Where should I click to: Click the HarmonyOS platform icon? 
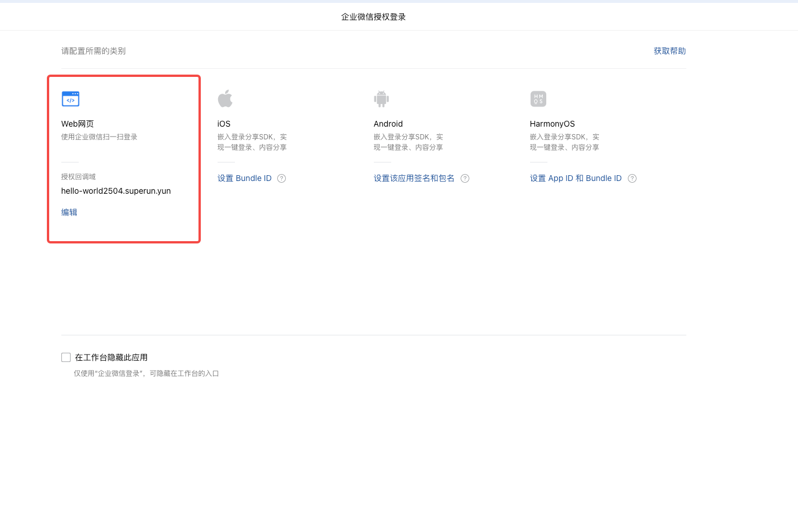(x=538, y=99)
